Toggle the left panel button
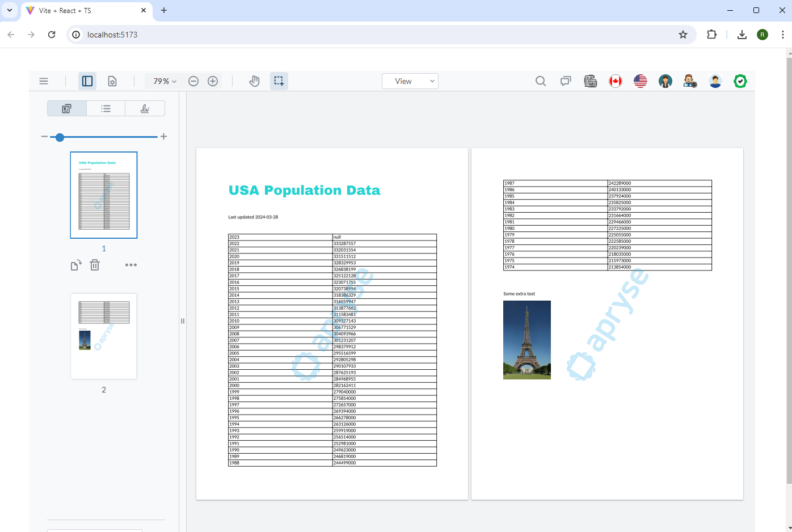This screenshot has height=532, width=792. tap(87, 81)
